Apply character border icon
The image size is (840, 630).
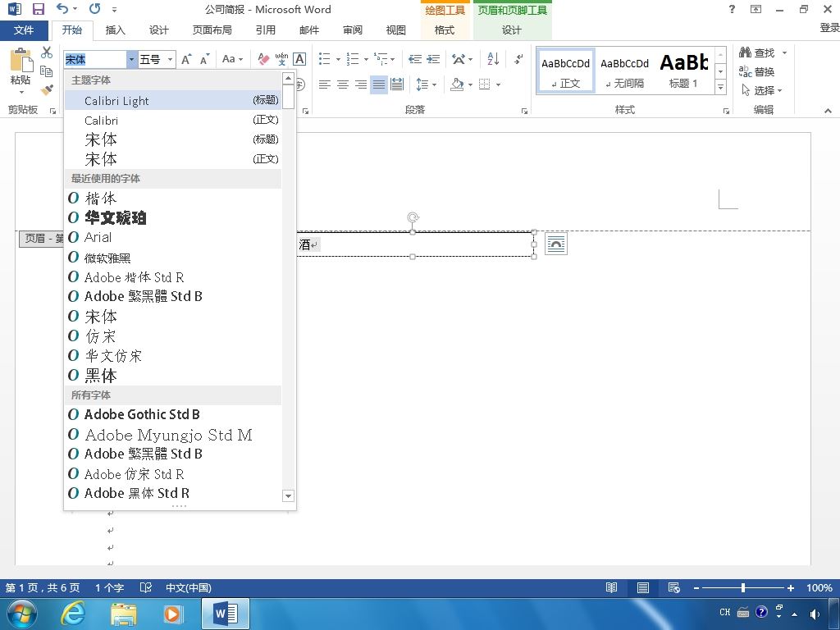tap(299, 59)
